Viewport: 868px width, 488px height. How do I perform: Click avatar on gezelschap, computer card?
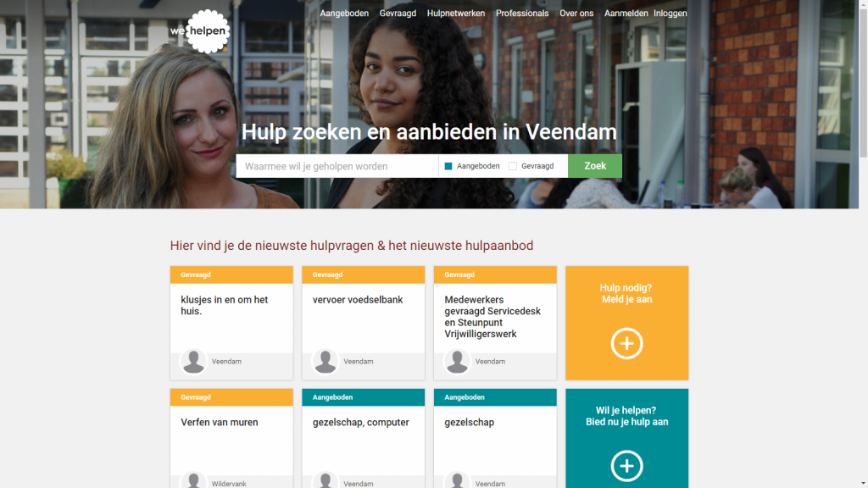click(325, 480)
